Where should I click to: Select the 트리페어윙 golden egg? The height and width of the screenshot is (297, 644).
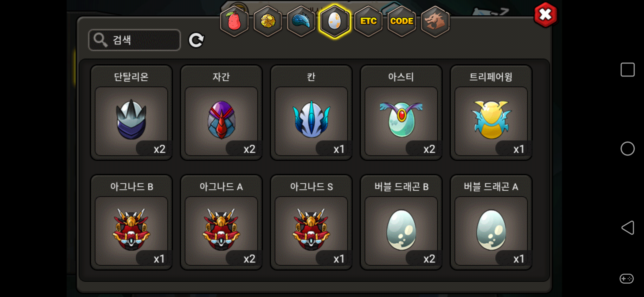[x=491, y=112]
